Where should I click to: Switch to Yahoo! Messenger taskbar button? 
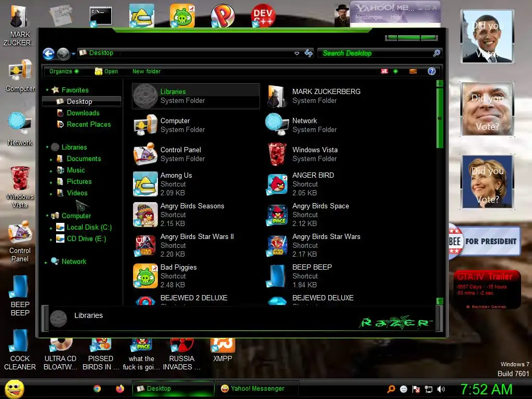(258, 389)
